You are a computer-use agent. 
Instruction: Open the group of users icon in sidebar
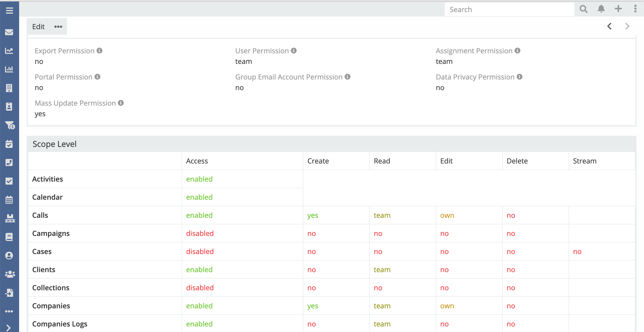click(10, 274)
